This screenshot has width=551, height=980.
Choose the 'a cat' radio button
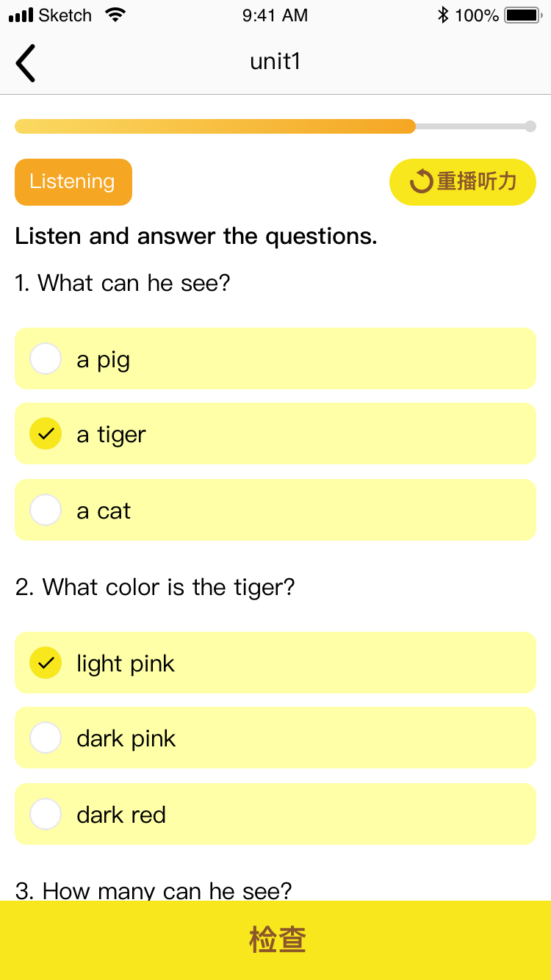(x=46, y=510)
